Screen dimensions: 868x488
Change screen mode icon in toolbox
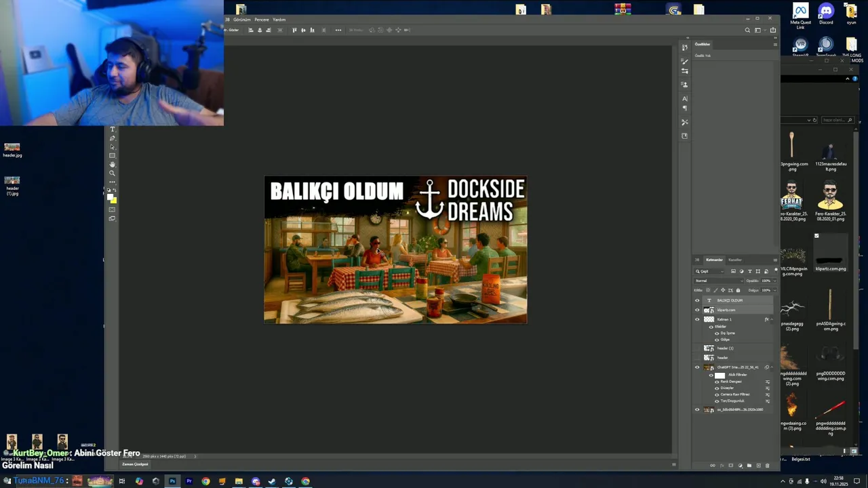tap(113, 218)
